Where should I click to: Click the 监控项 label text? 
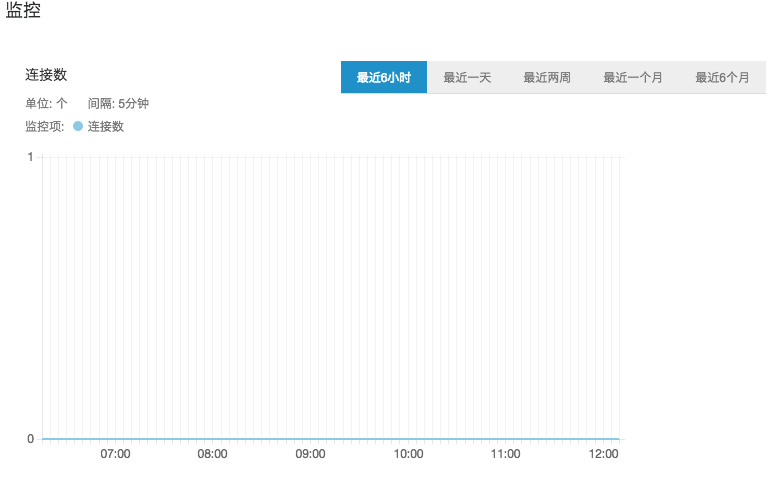pos(44,127)
